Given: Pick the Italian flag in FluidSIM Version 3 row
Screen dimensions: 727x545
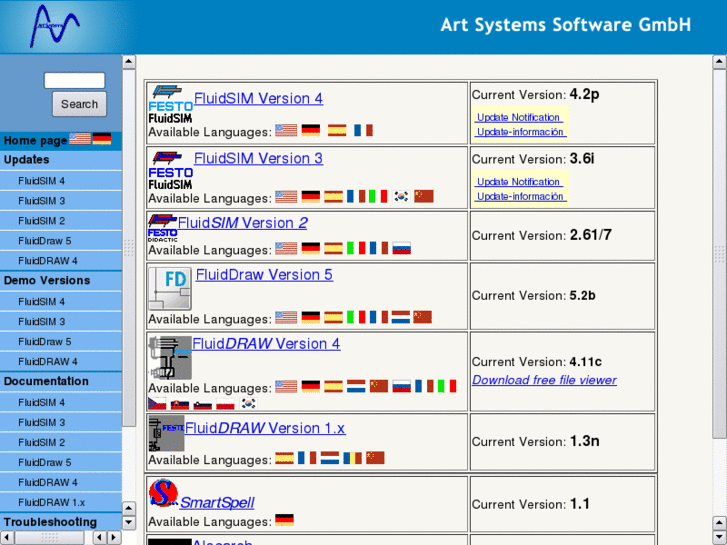Looking at the screenshot, I should pos(378,197).
